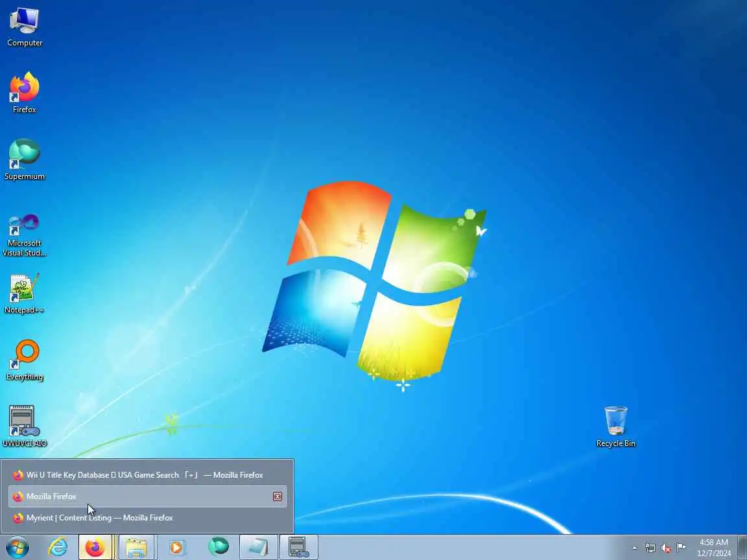
Task: Close the Mozilla Firefox window from the list
Action: 278,496
